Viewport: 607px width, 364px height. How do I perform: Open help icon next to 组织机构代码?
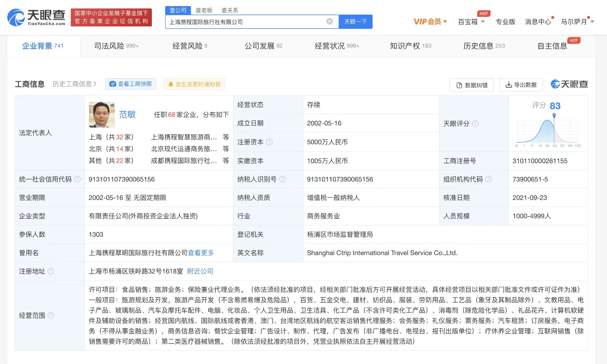pyautogui.click(x=489, y=179)
